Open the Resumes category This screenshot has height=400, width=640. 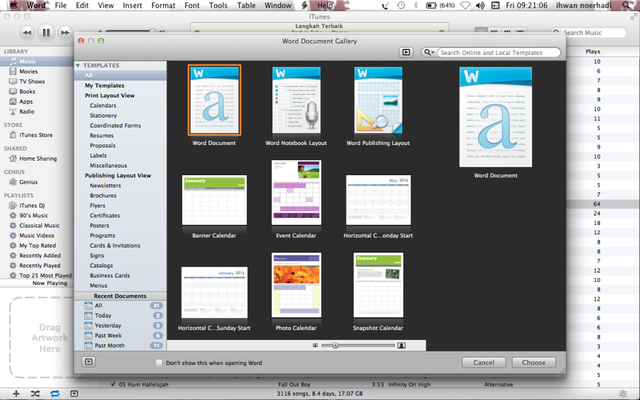pyautogui.click(x=102, y=136)
